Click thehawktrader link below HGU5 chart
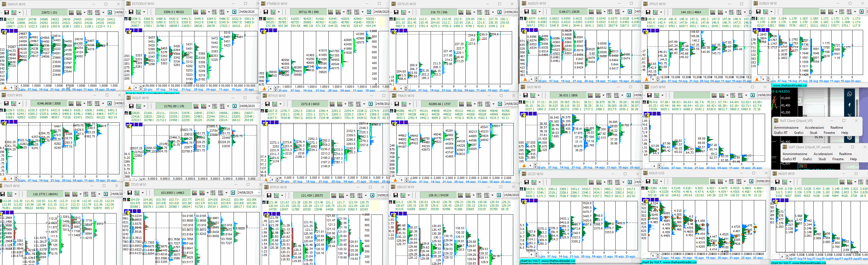 click(669, 262)
